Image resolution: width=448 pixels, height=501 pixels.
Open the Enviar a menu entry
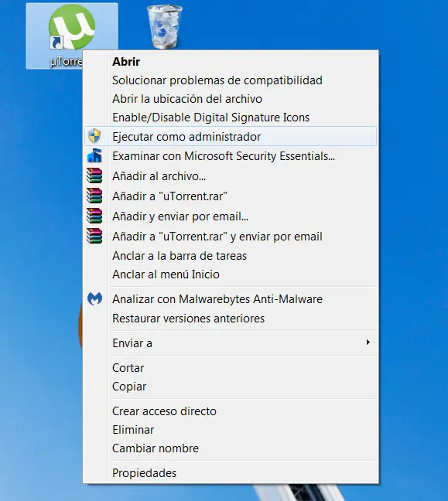231,343
